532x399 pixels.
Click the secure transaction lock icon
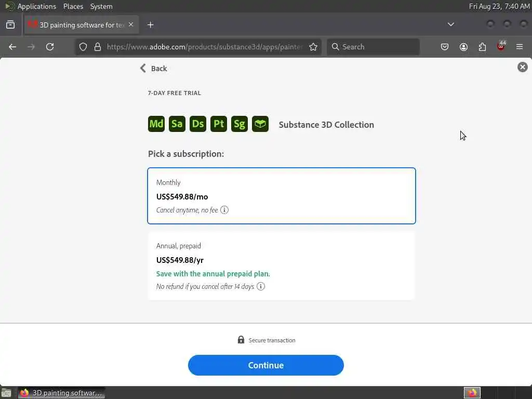pos(241,340)
